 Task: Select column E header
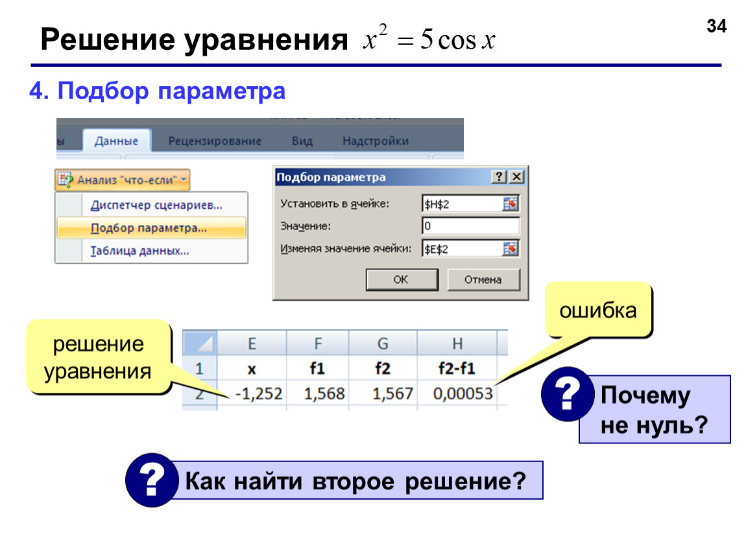(252, 344)
